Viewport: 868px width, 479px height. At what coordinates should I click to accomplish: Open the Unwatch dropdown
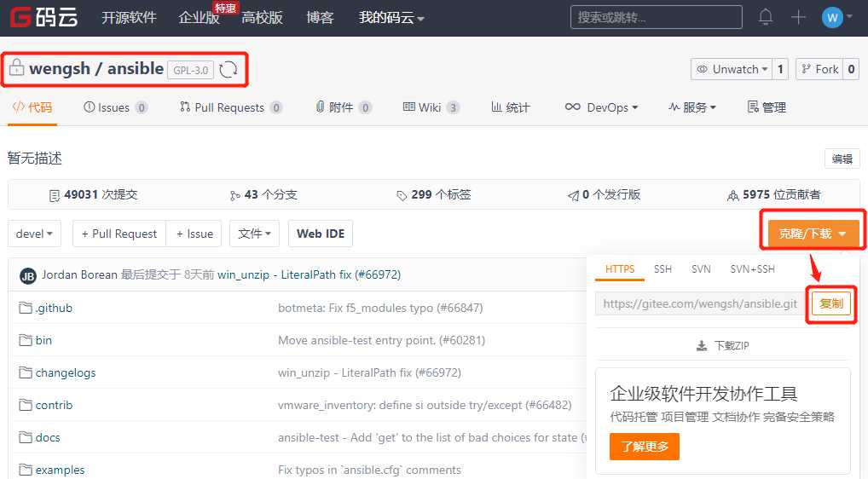coord(732,69)
